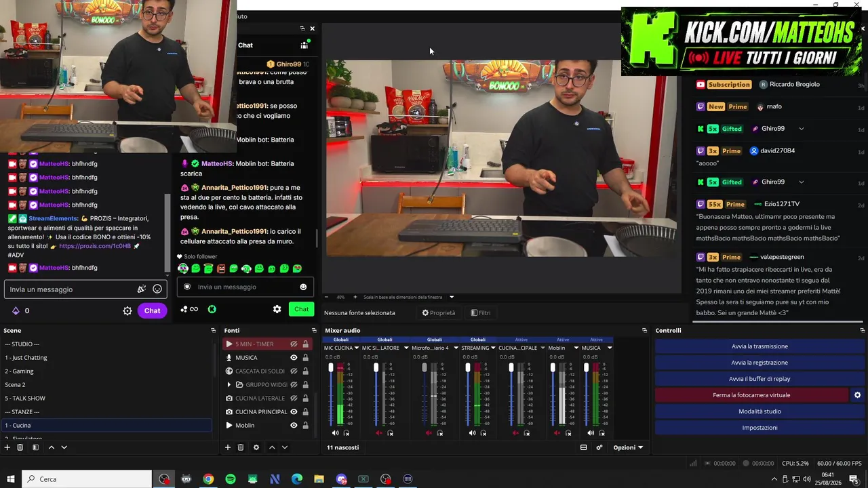868x488 pixels.
Task: Open Spotify from the taskbar
Action: pyautogui.click(x=231, y=479)
